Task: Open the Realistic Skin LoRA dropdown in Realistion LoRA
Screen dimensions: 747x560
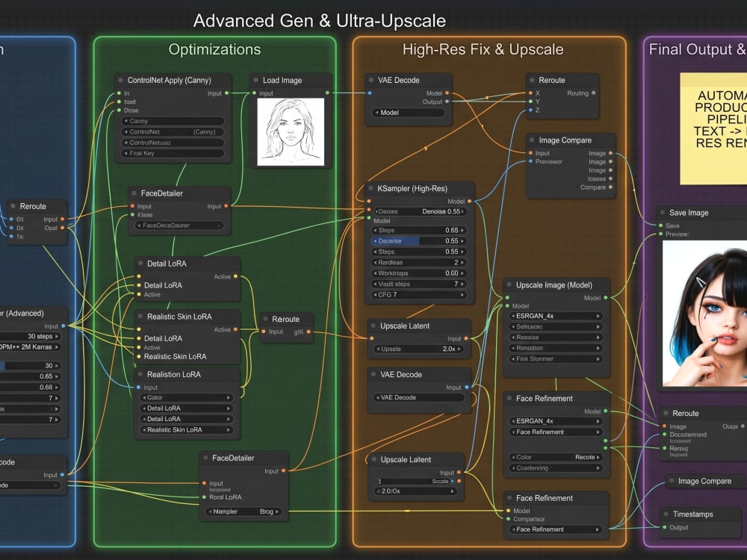Action: 186,430
